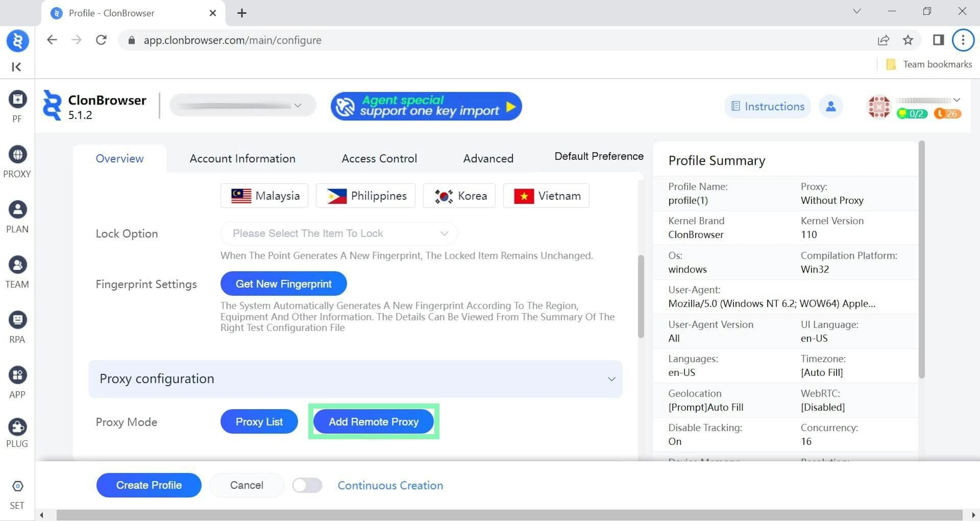Click the horizontal scrollbar at page bottom
This screenshot has width=980, height=521.
tap(509, 515)
